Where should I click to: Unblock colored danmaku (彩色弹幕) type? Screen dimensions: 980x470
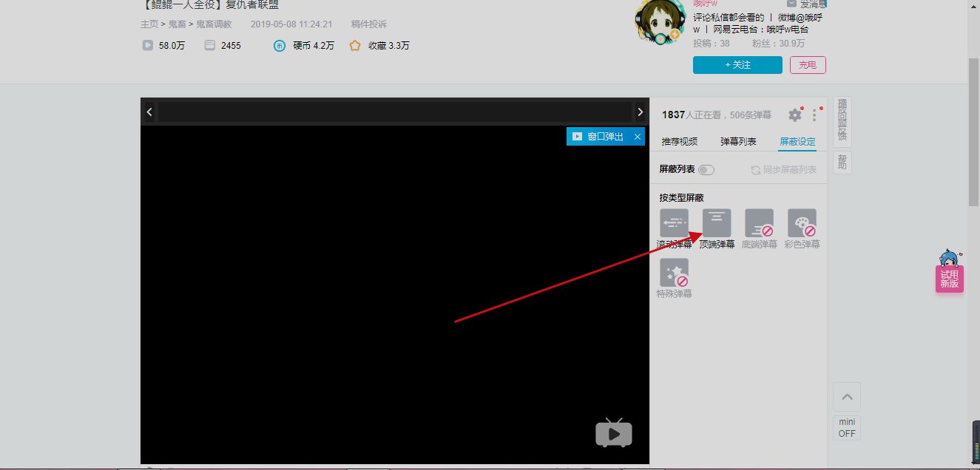pos(802,222)
